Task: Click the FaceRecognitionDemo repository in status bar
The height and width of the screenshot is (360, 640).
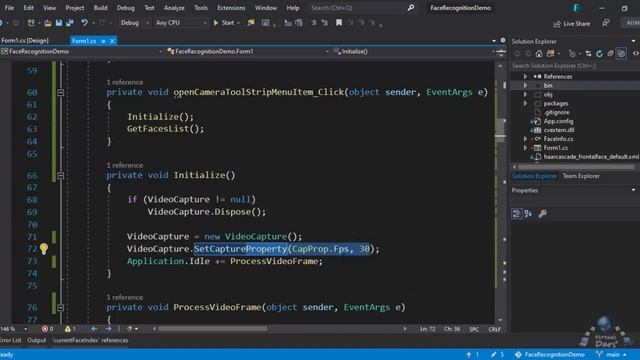Action: [549, 355]
